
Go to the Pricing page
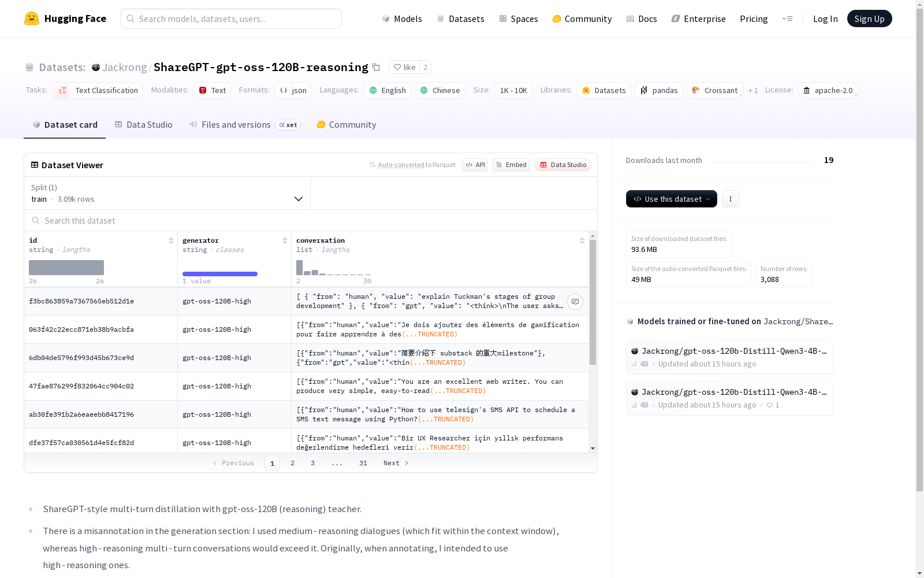(x=754, y=18)
